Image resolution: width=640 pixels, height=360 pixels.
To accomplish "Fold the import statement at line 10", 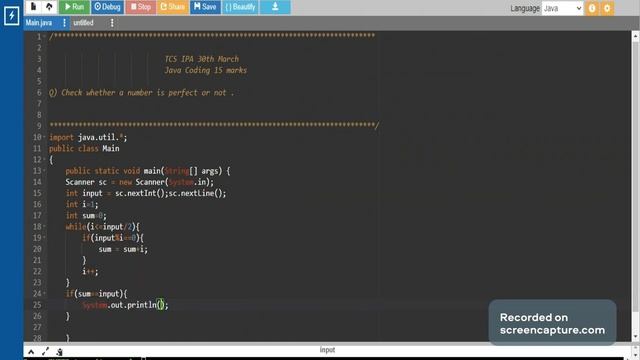I will [x=44, y=137].
